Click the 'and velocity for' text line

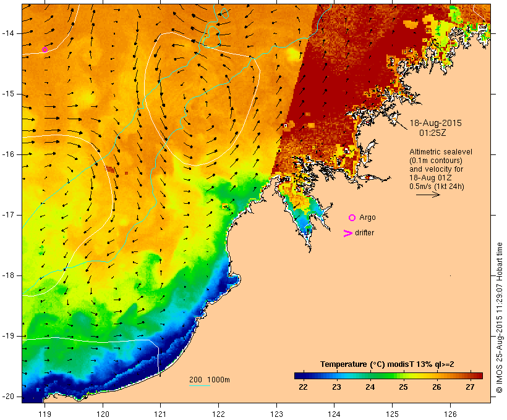[x=436, y=169]
